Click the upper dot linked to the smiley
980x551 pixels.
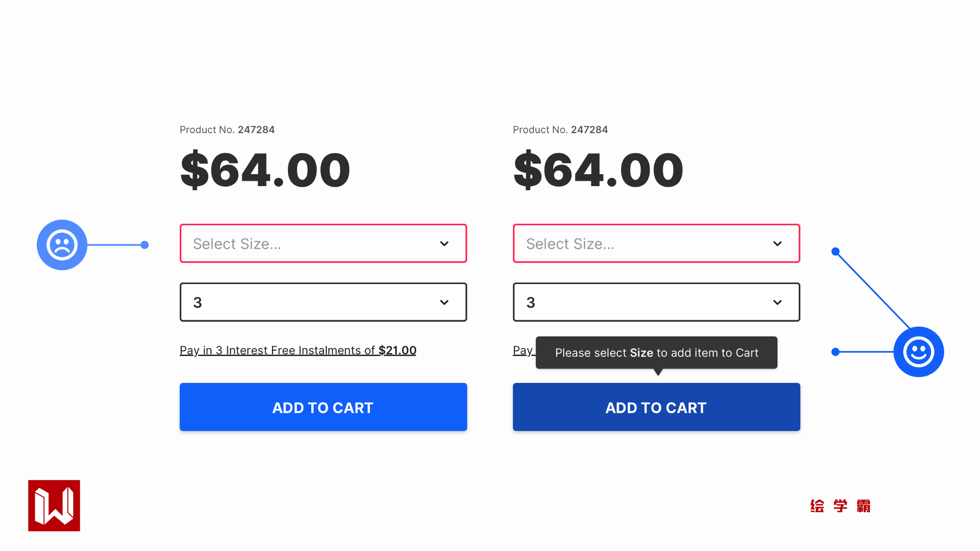point(835,252)
